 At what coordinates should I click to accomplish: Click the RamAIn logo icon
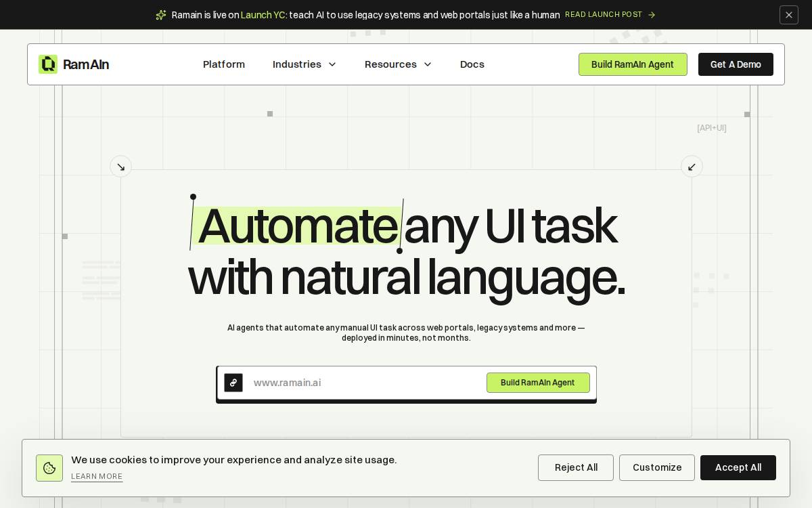[x=48, y=64]
